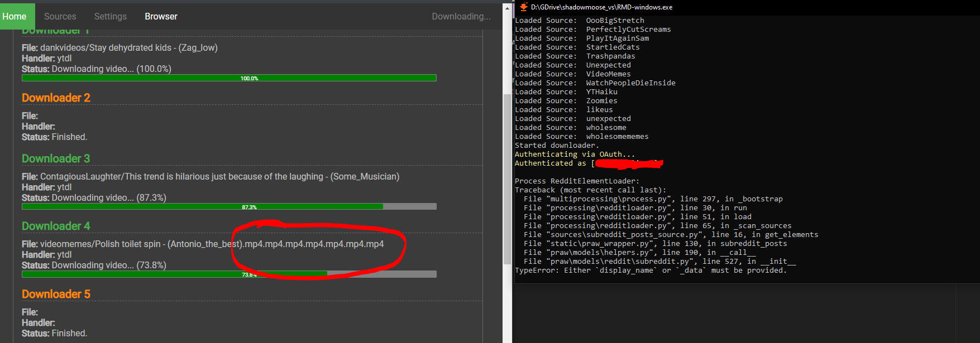Go to the Browser tab

[161, 16]
